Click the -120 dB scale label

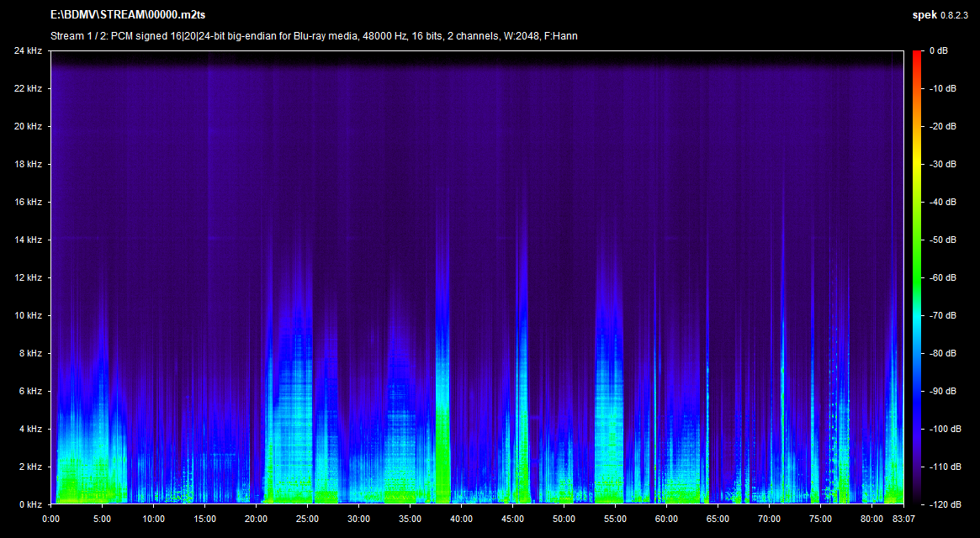[x=945, y=504]
